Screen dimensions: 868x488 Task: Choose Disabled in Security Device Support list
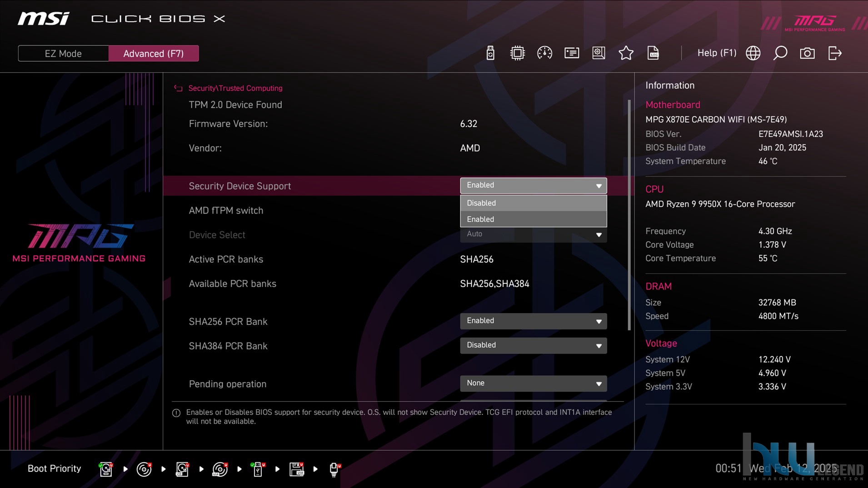533,203
